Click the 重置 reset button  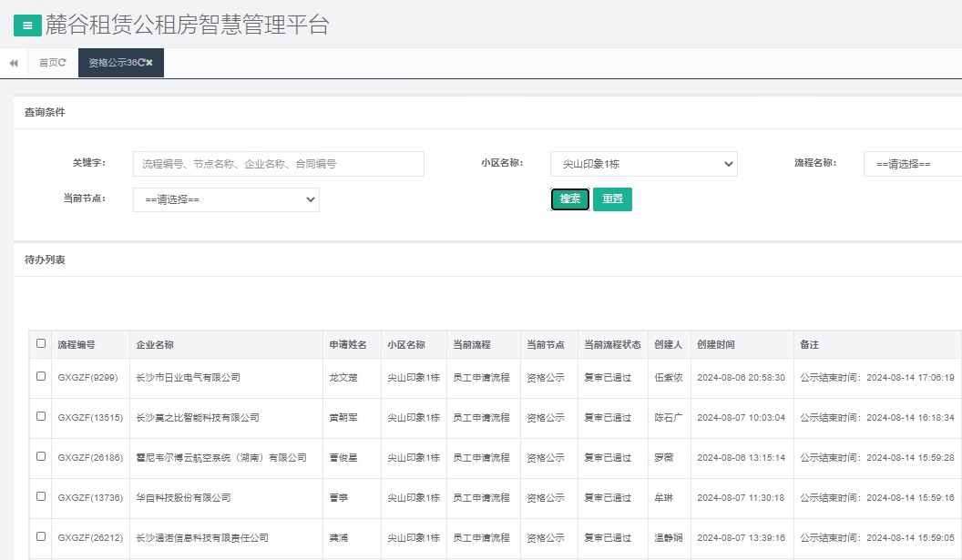click(611, 199)
